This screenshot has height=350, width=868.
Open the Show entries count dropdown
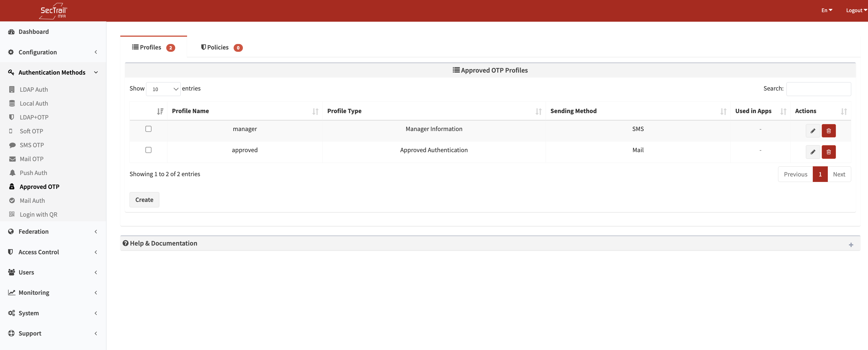[163, 89]
